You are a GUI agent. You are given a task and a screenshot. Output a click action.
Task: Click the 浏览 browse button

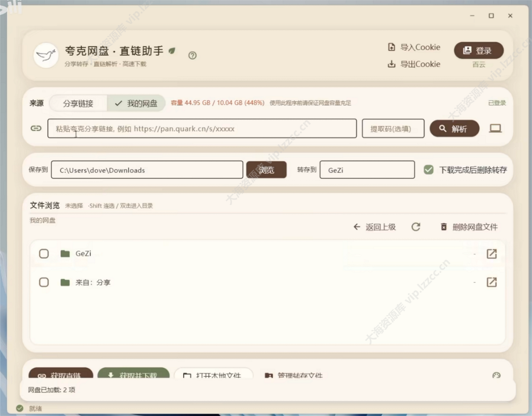[x=266, y=170]
